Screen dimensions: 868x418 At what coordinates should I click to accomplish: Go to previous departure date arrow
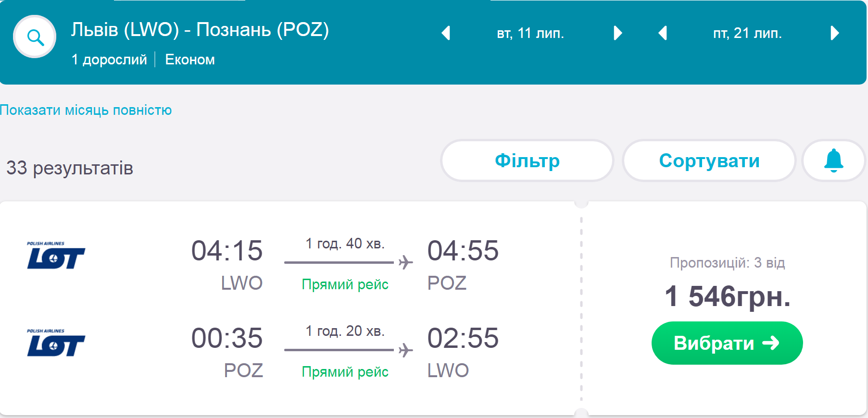[x=446, y=33]
